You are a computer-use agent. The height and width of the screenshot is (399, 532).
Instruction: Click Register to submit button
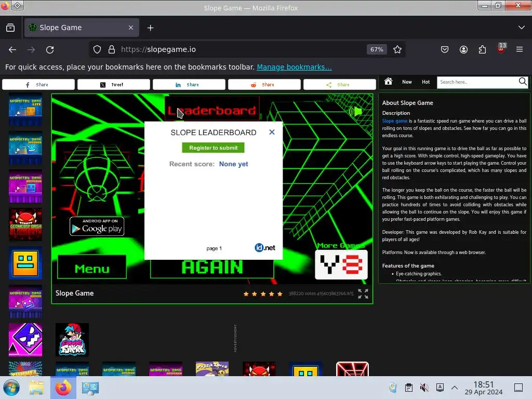213,148
